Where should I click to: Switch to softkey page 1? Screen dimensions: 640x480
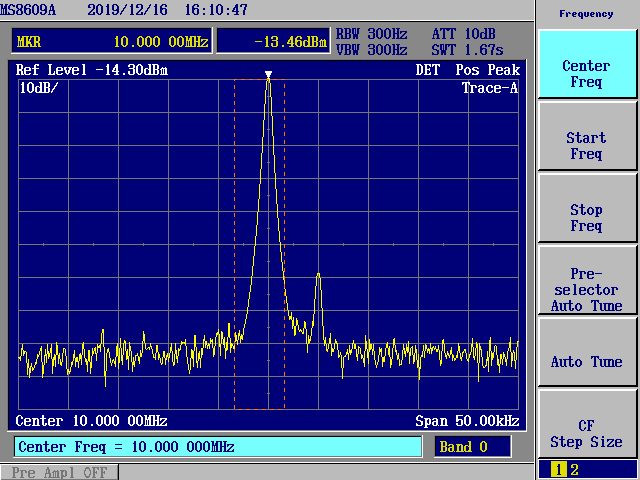(558, 470)
